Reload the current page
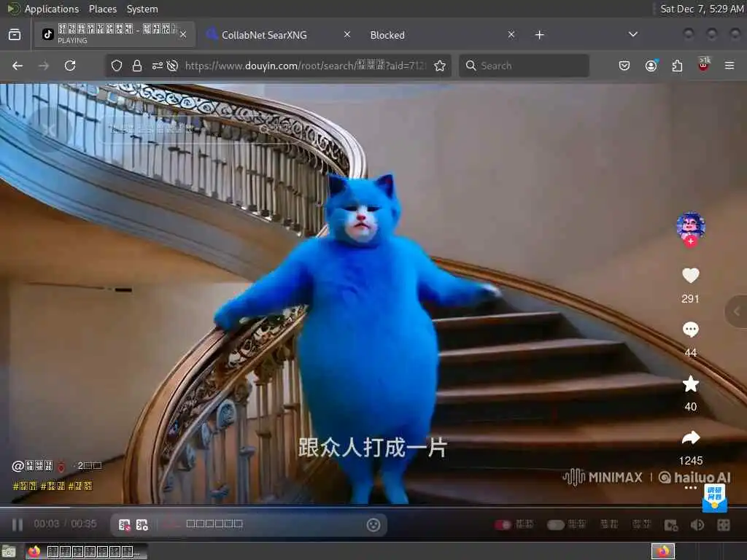Screen dimensions: 747x560 point(70,66)
